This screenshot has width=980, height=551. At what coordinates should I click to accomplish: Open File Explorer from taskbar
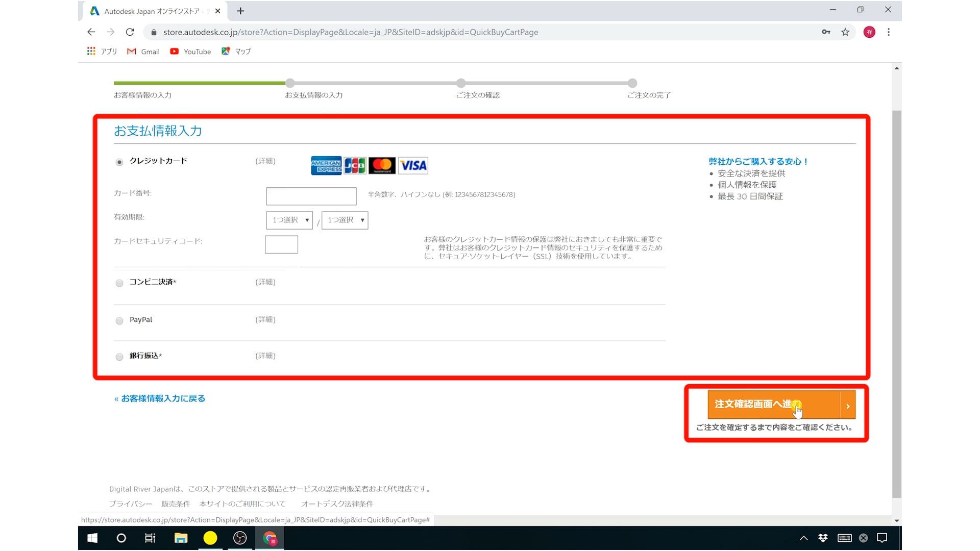(181, 538)
